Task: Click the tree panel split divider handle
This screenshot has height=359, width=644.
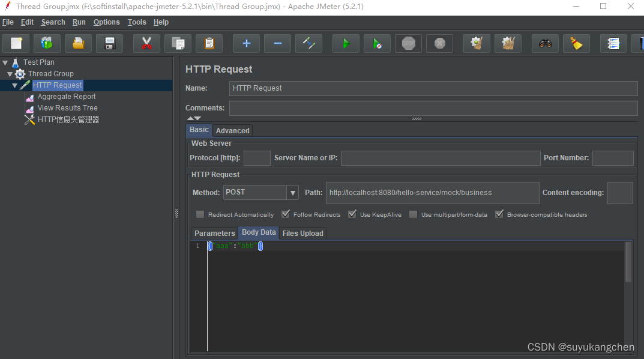Action: point(176,213)
